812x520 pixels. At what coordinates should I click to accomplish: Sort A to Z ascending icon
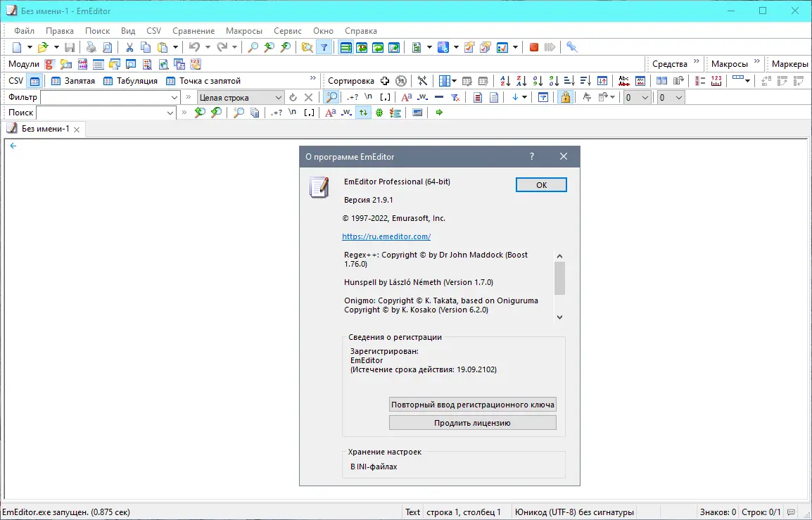pos(505,81)
